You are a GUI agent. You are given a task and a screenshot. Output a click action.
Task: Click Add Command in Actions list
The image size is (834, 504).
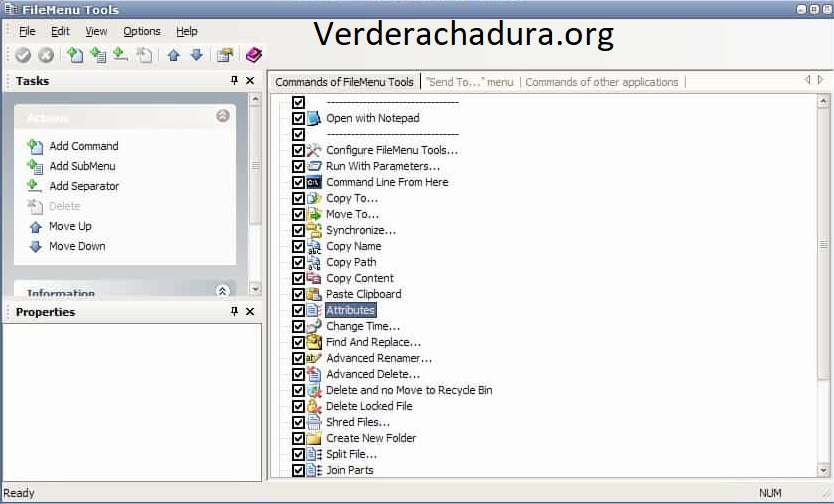(84, 146)
